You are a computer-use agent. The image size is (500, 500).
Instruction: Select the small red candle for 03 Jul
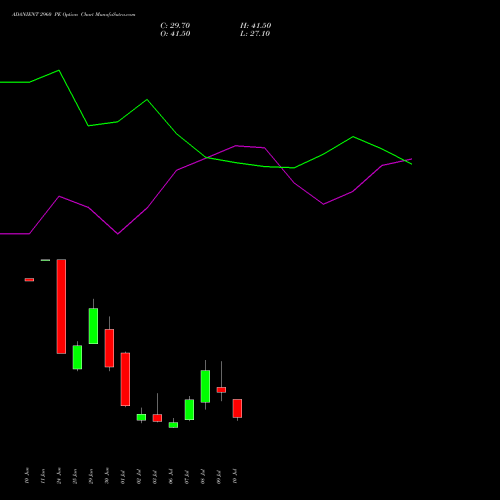[x=157, y=418]
